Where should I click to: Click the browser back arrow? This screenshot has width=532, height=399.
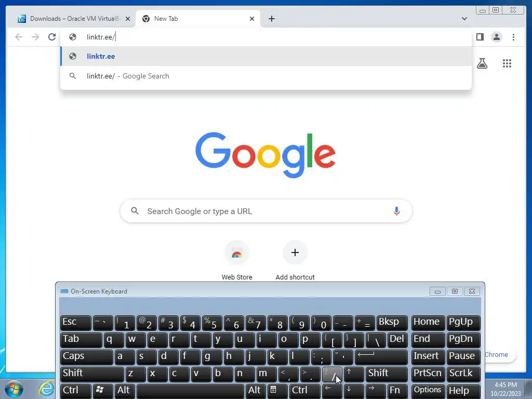[x=19, y=37]
